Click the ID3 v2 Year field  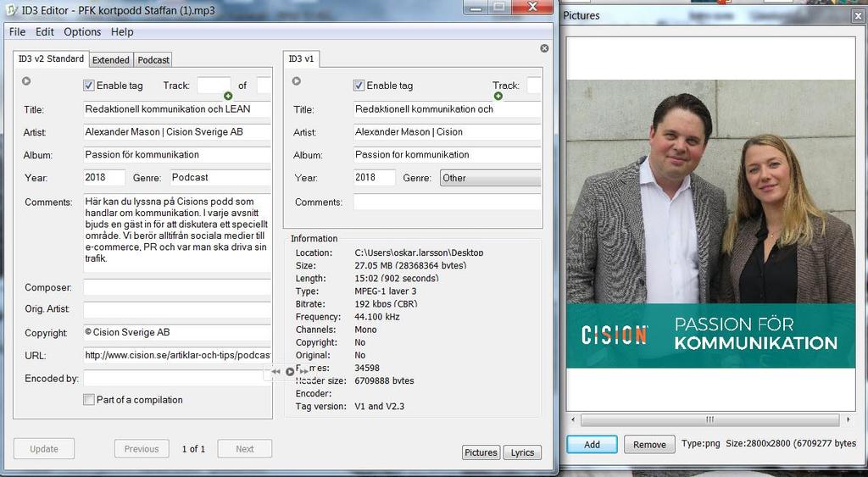tap(104, 177)
